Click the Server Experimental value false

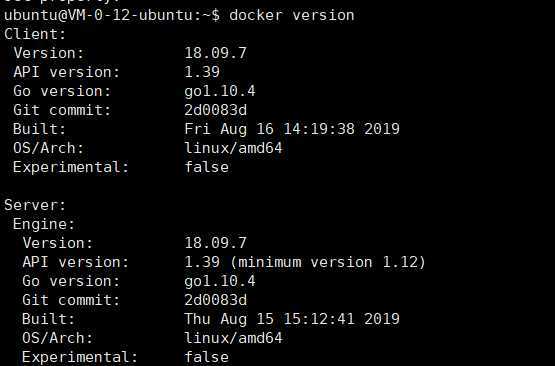pyautogui.click(x=206, y=357)
